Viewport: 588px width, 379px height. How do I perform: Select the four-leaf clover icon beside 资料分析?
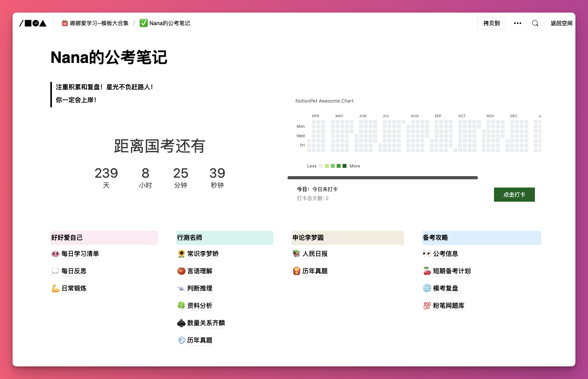(x=181, y=305)
